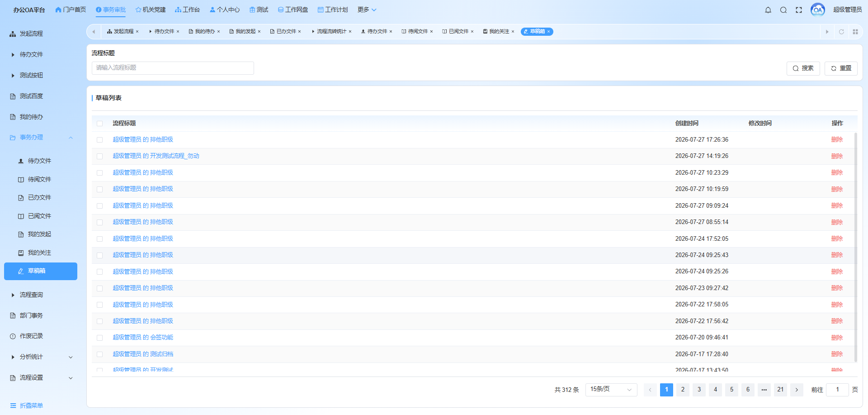Check the row created 2026-07-27 10:23:29

pos(99,173)
